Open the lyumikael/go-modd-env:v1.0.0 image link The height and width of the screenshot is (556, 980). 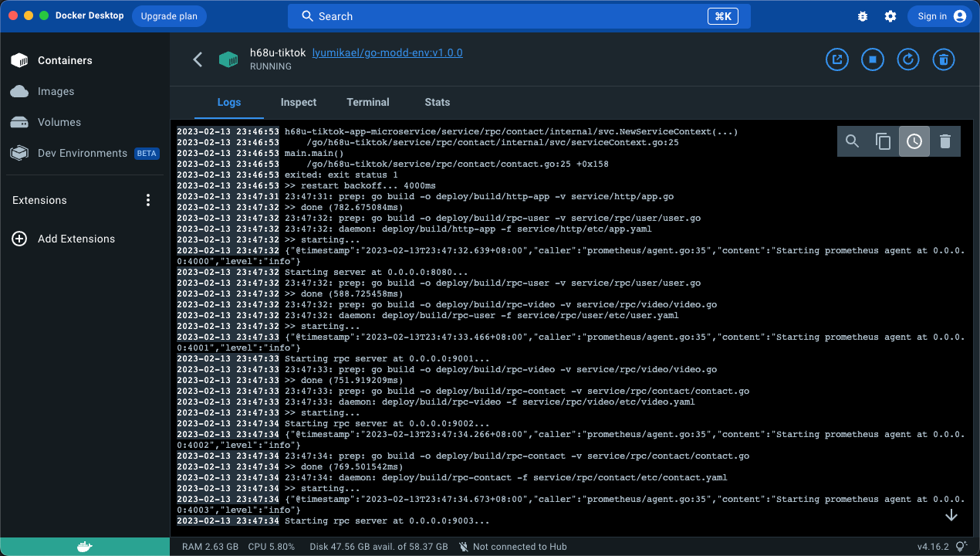[387, 53]
